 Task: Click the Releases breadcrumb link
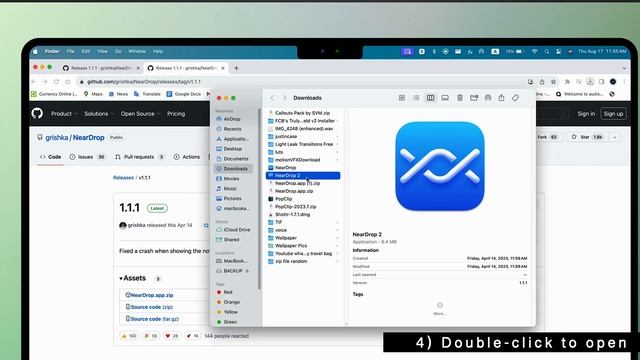pos(123,178)
